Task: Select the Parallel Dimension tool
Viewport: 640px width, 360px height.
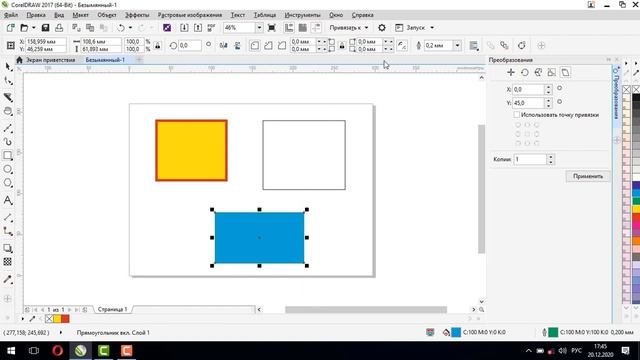Action: click(8, 218)
